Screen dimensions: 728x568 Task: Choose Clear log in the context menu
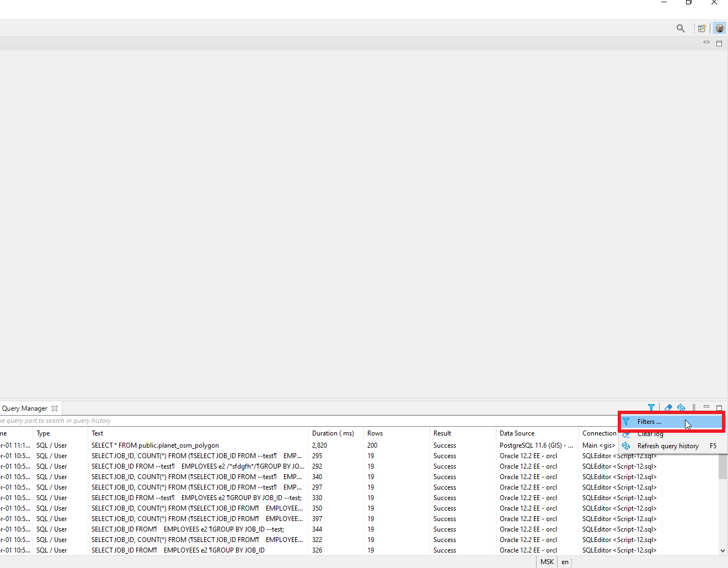[x=651, y=434]
